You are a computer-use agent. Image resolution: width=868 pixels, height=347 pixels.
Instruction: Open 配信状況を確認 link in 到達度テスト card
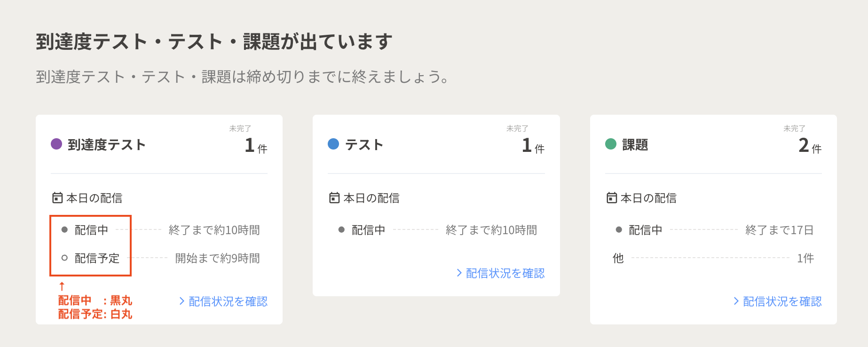[x=228, y=301]
